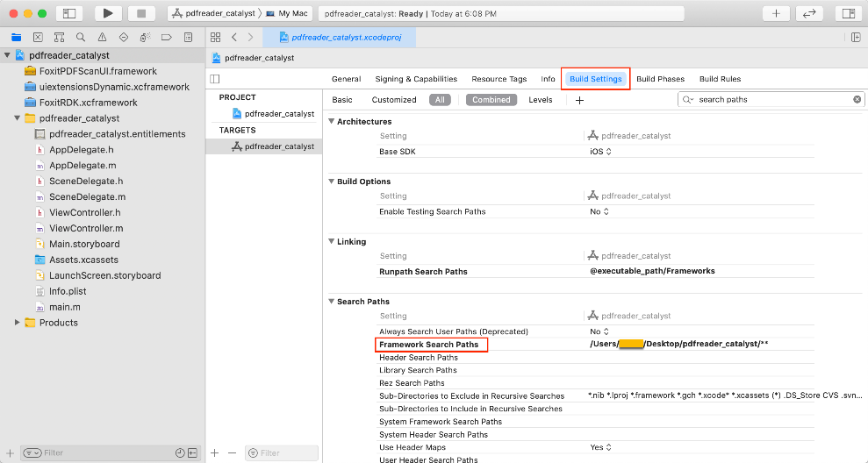
Task: Open the issue navigator warning icon
Action: [x=103, y=38]
